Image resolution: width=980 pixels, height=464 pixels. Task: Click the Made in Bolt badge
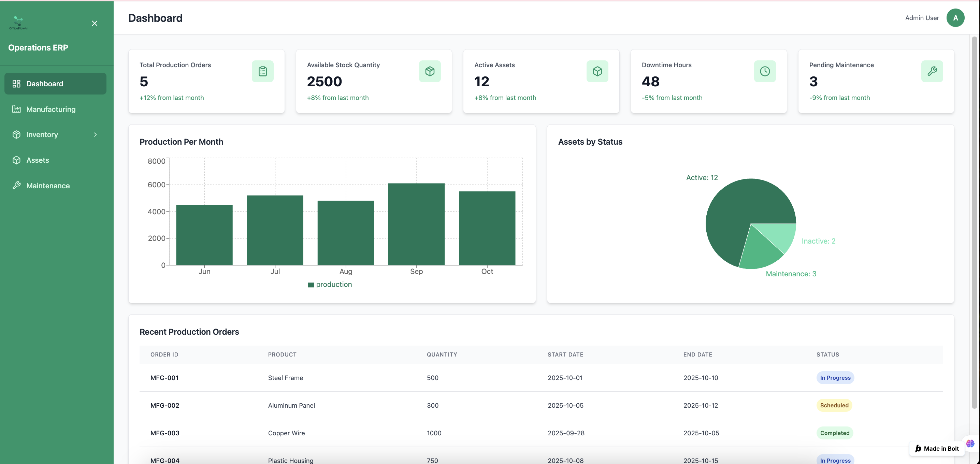tap(936, 448)
